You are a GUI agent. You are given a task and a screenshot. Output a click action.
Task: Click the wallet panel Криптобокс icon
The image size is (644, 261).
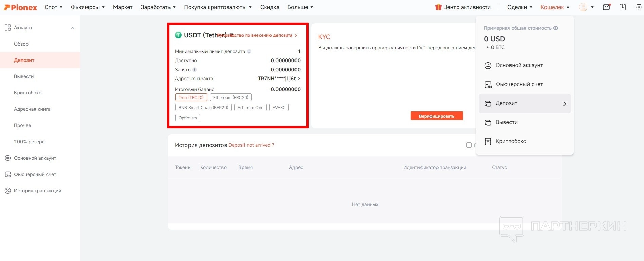pos(488,142)
